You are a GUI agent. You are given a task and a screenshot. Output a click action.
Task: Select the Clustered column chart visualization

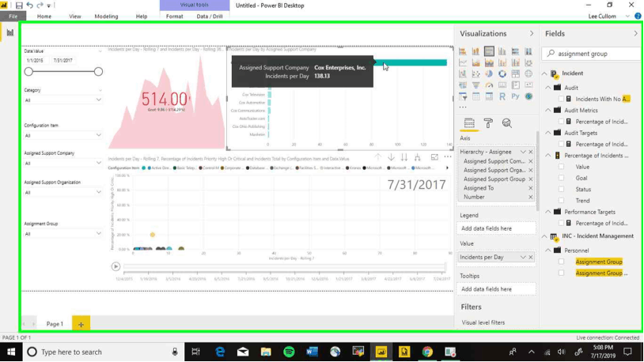point(502,51)
